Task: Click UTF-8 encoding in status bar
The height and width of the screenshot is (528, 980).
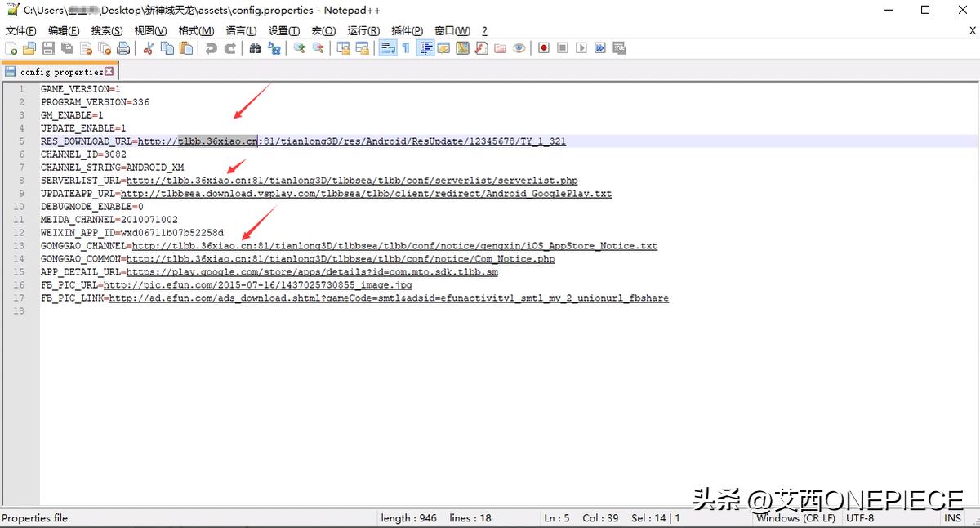Action: [860, 518]
